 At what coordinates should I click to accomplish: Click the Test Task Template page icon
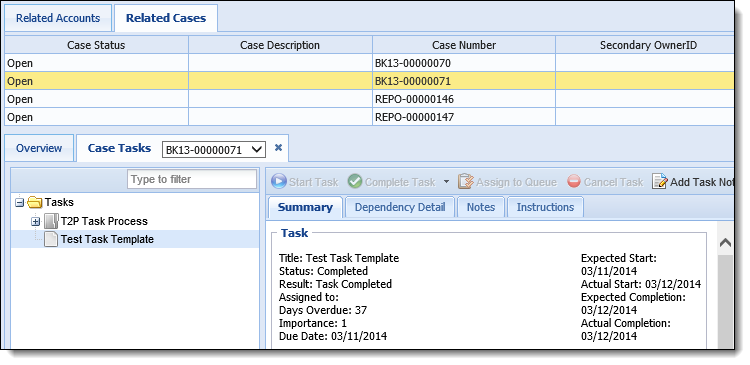click(x=51, y=239)
